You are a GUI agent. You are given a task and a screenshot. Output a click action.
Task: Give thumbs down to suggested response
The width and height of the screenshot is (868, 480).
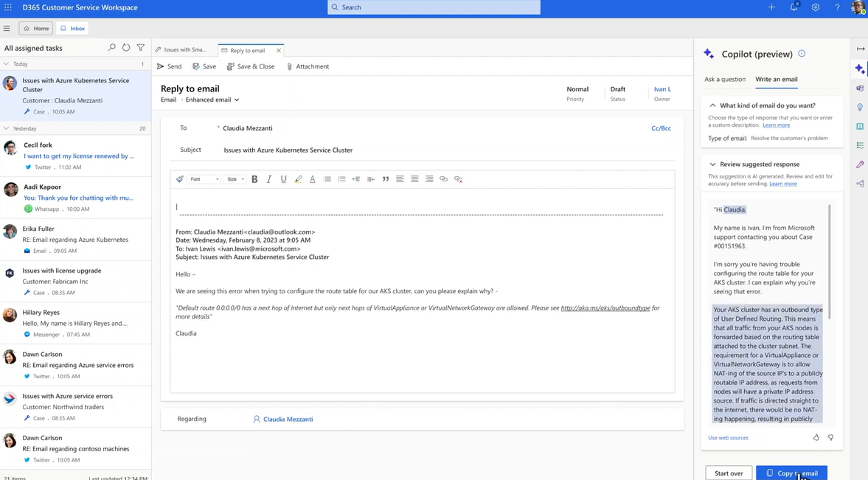click(x=830, y=437)
